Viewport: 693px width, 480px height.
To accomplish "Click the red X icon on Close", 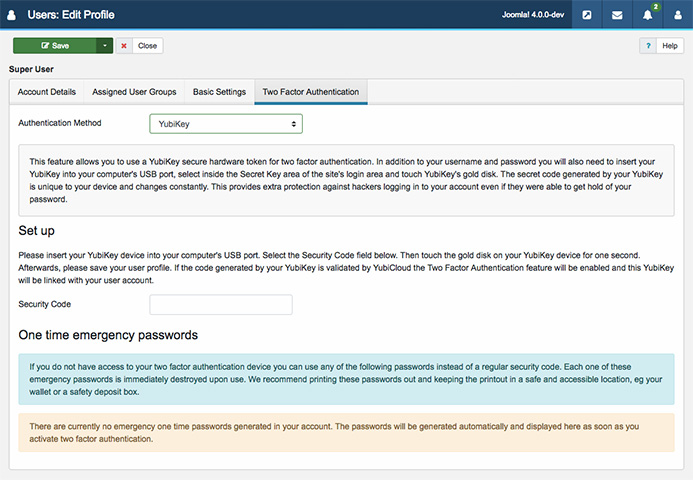I will pos(125,46).
